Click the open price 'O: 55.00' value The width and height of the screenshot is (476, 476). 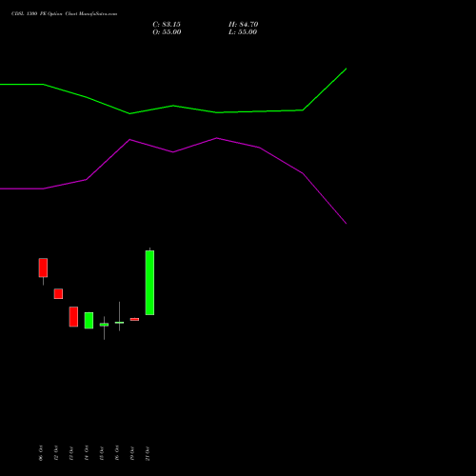[x=167, y=32]
